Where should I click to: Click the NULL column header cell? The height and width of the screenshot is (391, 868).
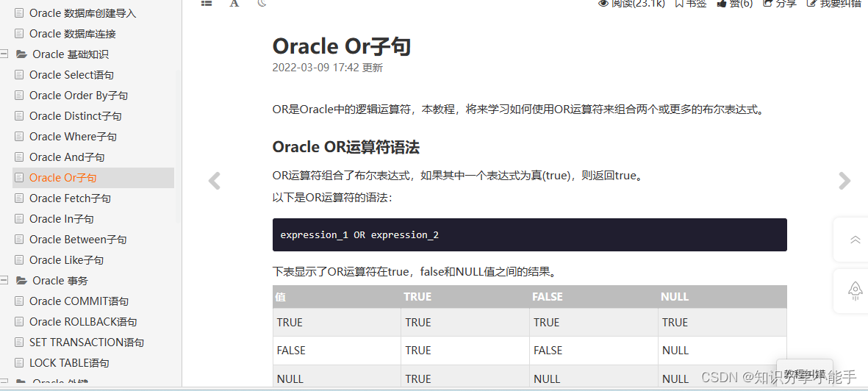(x=722, y=297)
